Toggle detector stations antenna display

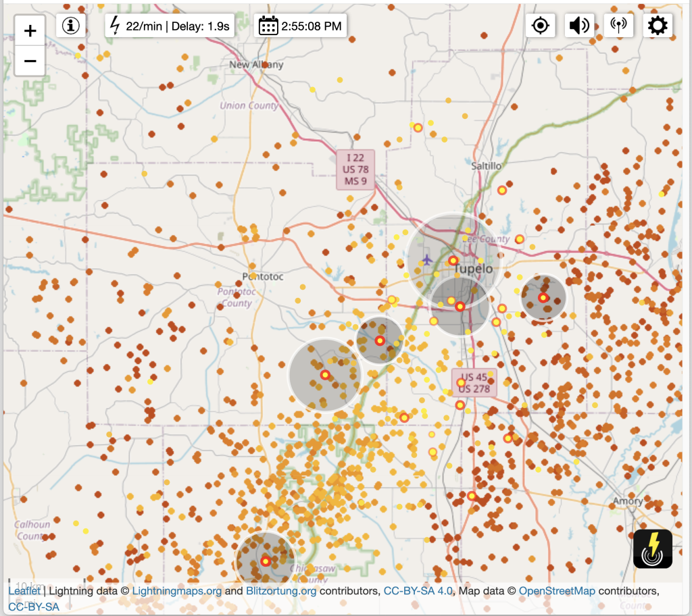tap(618, 26)
